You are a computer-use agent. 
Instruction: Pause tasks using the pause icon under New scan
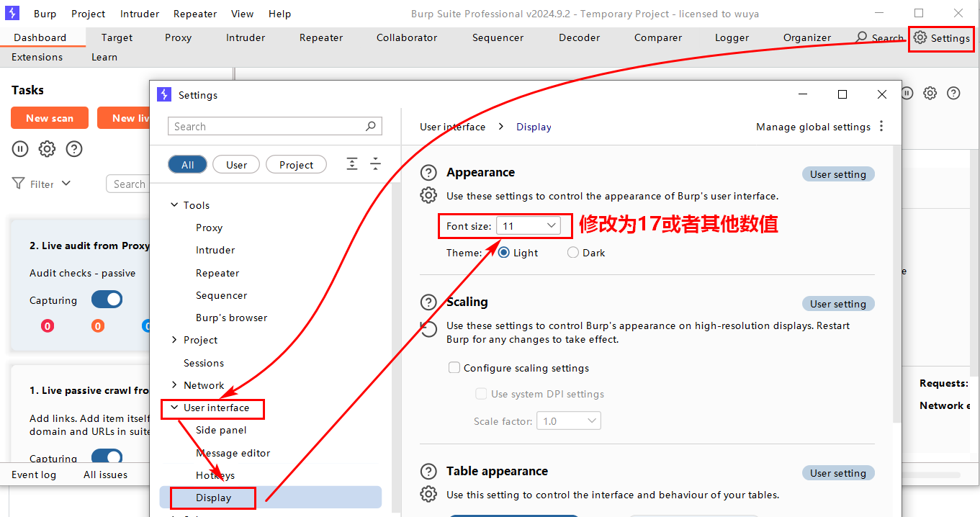point(20,149)
